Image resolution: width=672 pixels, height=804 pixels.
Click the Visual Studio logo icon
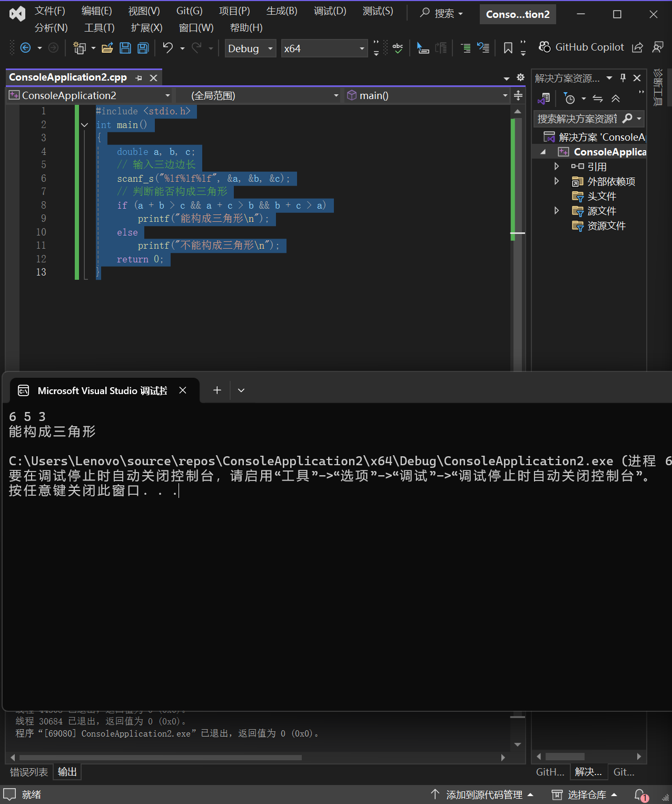pos(17,14)
